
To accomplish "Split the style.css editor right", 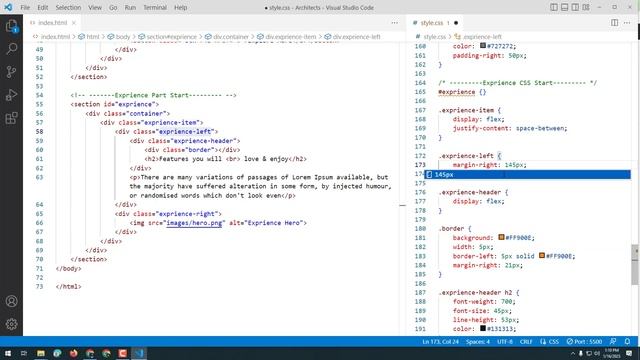I will point(615,23).
